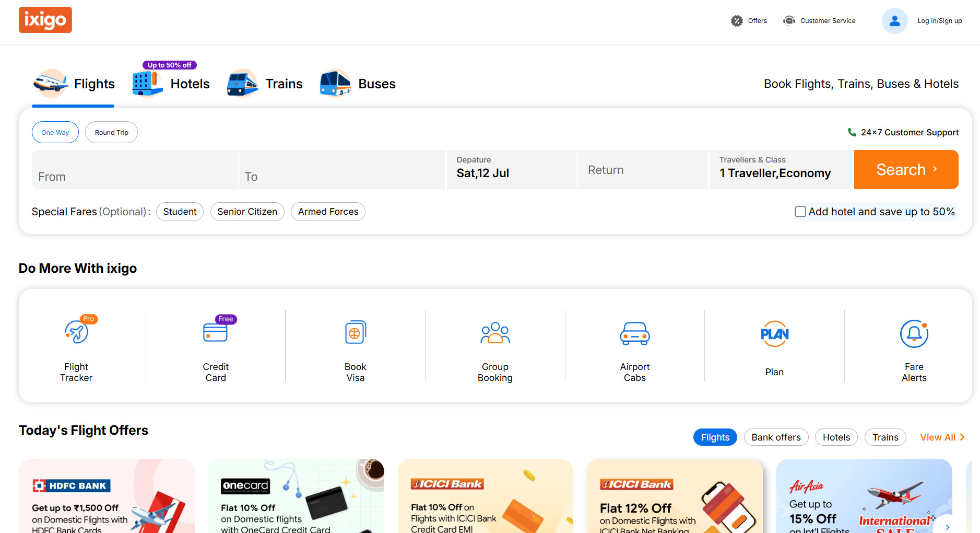This screenshot has width=980, height=533.
Task: Click the next arrow on offers carousel
Action: pyautogui.click(x=947, y=527)
